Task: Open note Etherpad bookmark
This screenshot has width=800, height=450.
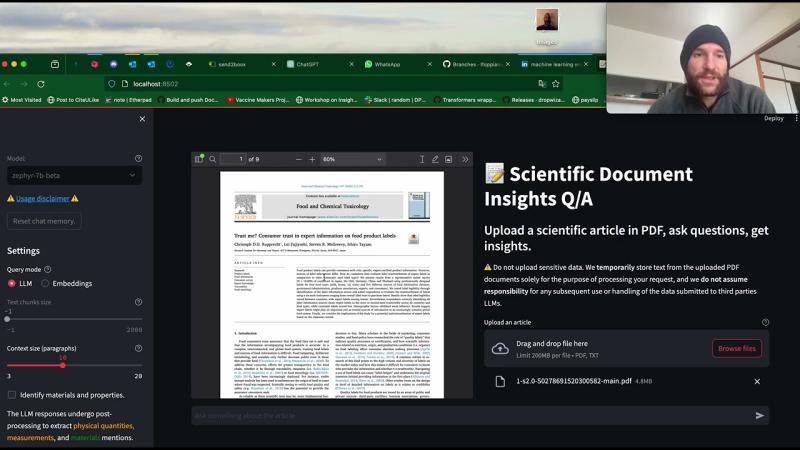Action: (x=129, y=100)
